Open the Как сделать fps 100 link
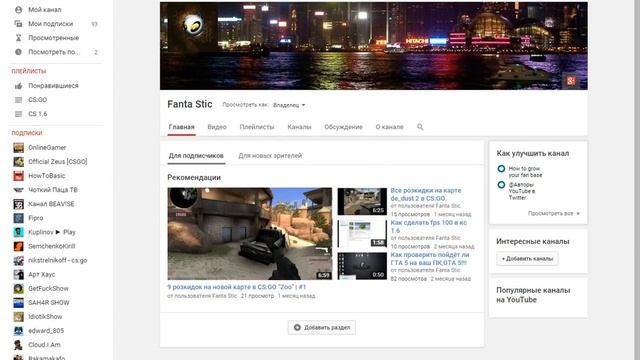 click(x=429, y=227)
